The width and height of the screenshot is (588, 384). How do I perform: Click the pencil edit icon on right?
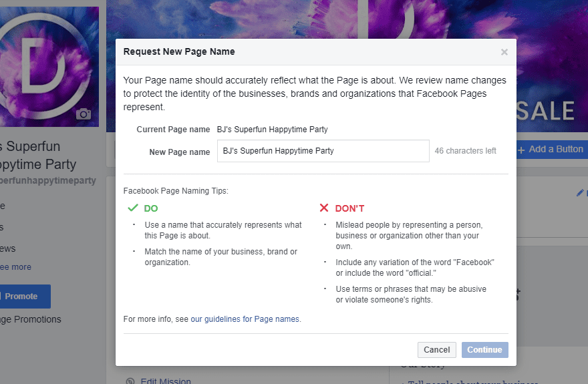point(580,193)
